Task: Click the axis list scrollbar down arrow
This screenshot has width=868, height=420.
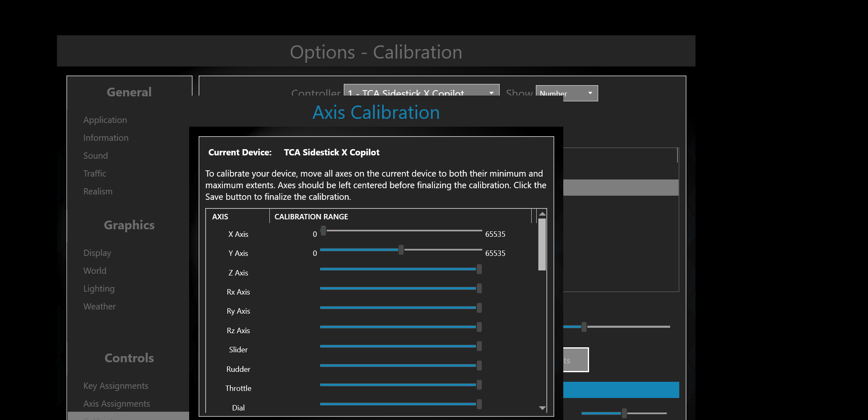Action: coord(542,408)
